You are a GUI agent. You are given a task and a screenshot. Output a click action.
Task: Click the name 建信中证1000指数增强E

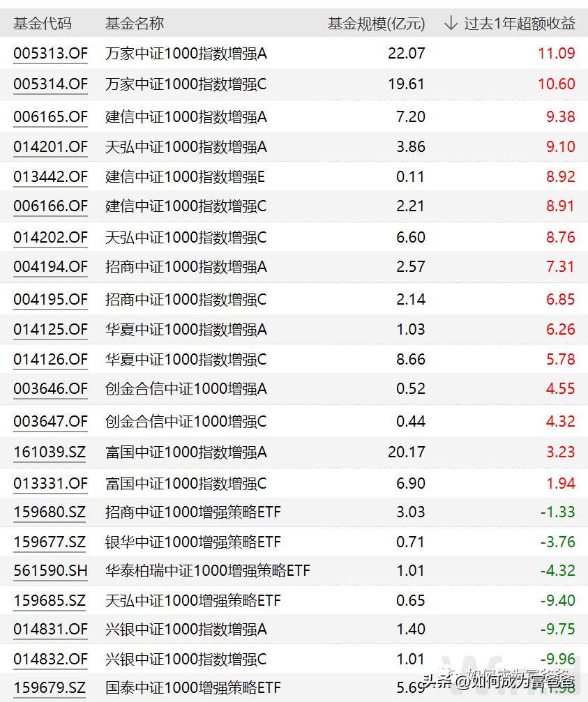(186, 177)
